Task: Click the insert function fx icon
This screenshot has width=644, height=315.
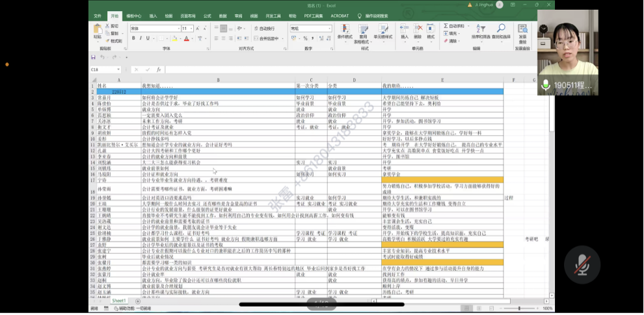Action: pyautogui.click(x=158, y=69)
